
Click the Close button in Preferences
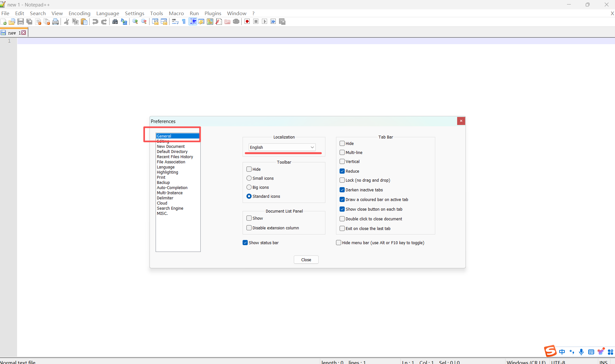[x=306, y=260]
